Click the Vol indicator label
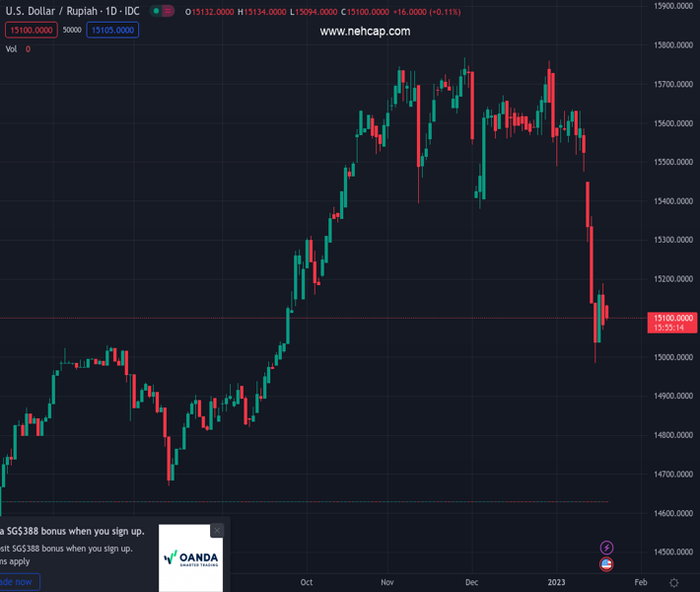The height and width of the screenshot is (592, 700). click(x=12, y=49)
